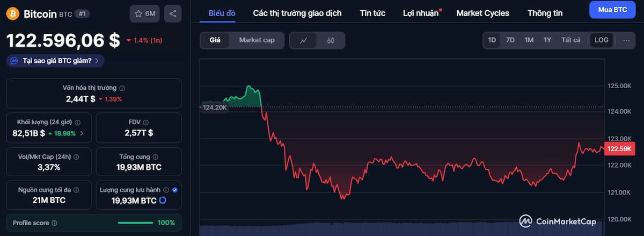Click the share icon next to Bitcoin
Screen dimensions: 644x236
click(173, 13)
